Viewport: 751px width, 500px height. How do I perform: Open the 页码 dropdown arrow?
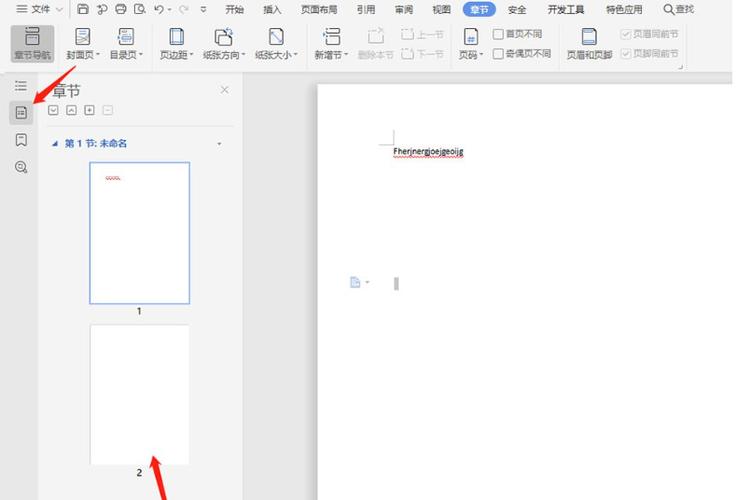481,55
